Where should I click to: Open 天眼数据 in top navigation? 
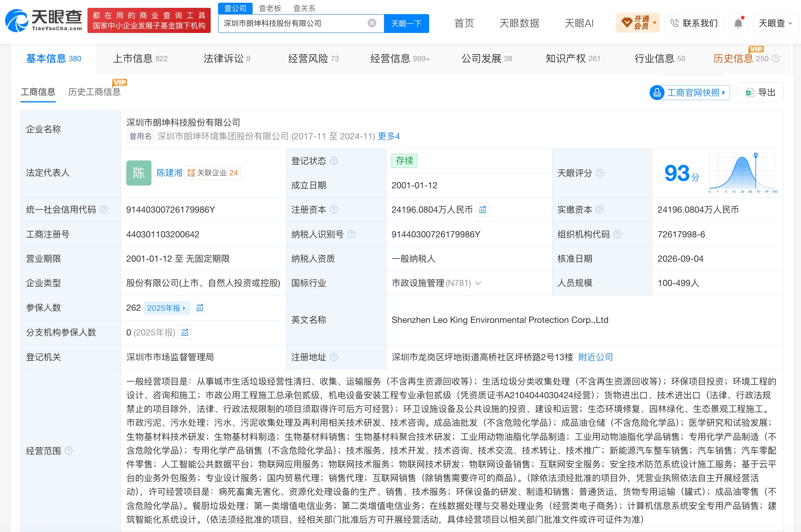tap(519, 23)
